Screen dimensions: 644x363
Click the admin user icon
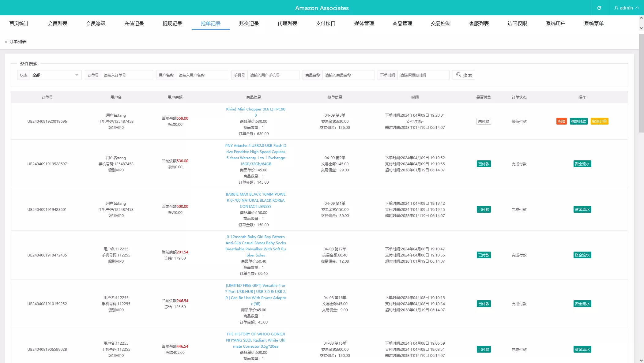616,8
